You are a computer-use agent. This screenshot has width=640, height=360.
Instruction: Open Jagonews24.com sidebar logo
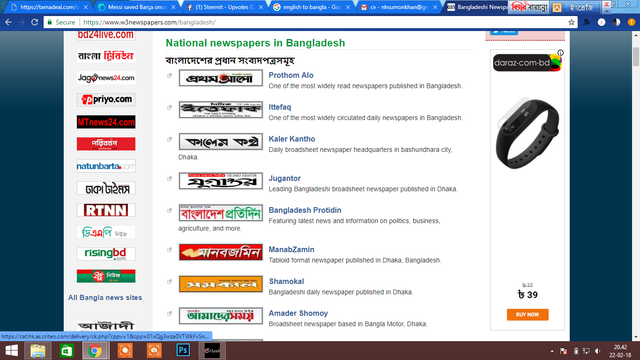pyautogui.click(x=106, y=78)
